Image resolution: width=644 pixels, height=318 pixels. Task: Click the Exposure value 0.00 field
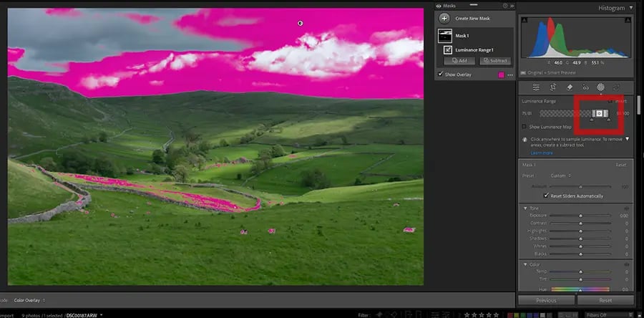[623, 216]
